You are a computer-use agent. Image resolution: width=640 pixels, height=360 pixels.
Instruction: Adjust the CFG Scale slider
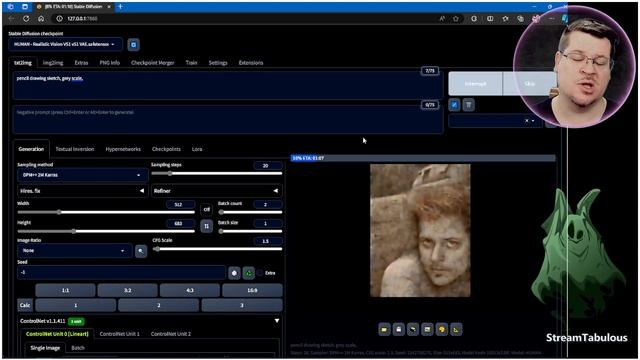click(x=217, y=249)
